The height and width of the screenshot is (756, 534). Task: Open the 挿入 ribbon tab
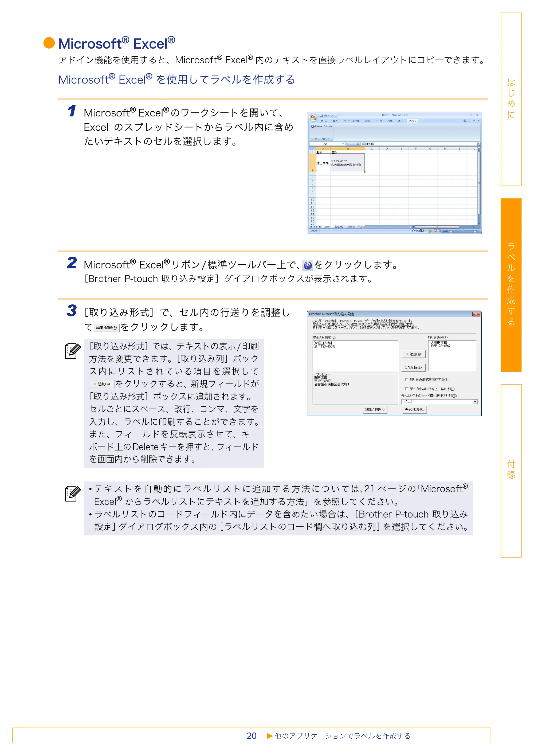point(335,121)
